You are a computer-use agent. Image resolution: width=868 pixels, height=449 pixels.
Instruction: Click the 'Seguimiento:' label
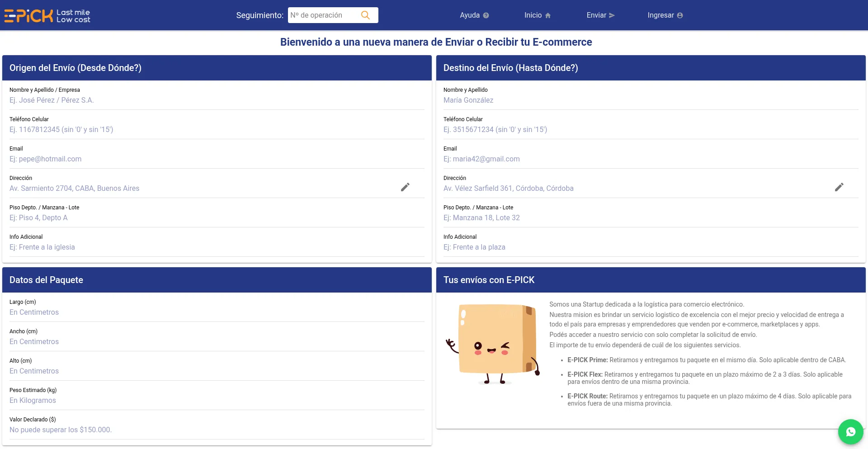(x=260, y=15)
